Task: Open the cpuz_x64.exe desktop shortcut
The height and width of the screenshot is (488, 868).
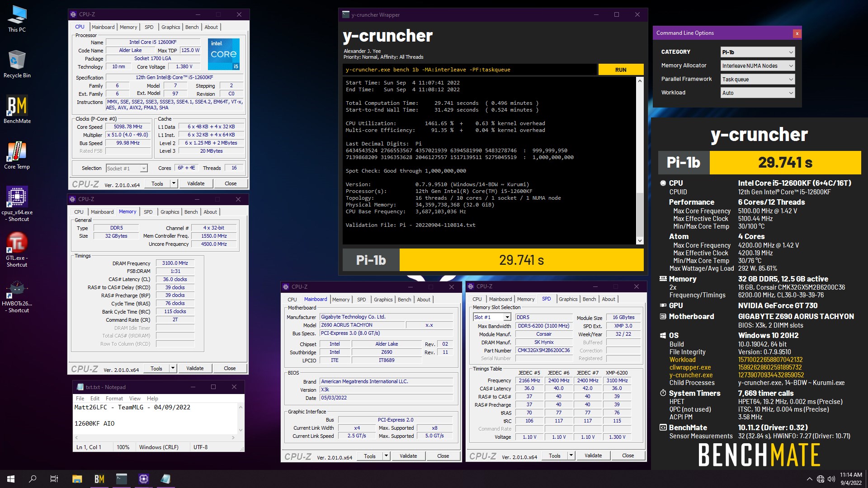Action: 17,204
